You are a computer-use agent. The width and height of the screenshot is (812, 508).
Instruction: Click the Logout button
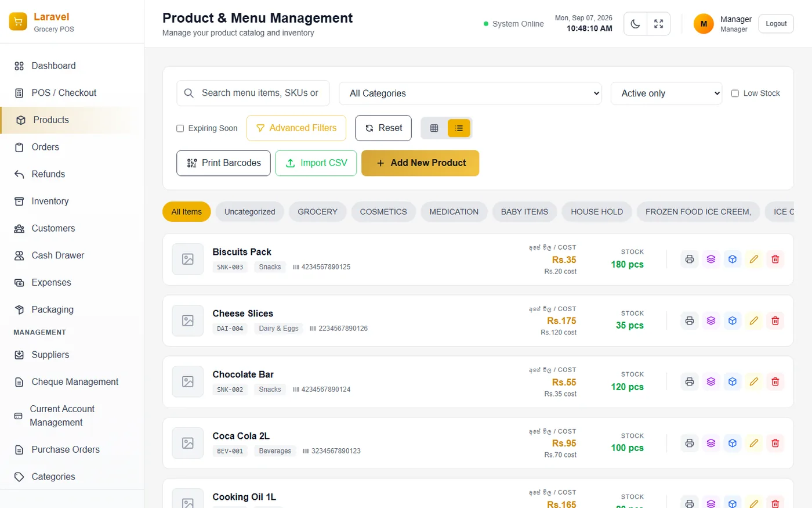[x=776, y=24]
